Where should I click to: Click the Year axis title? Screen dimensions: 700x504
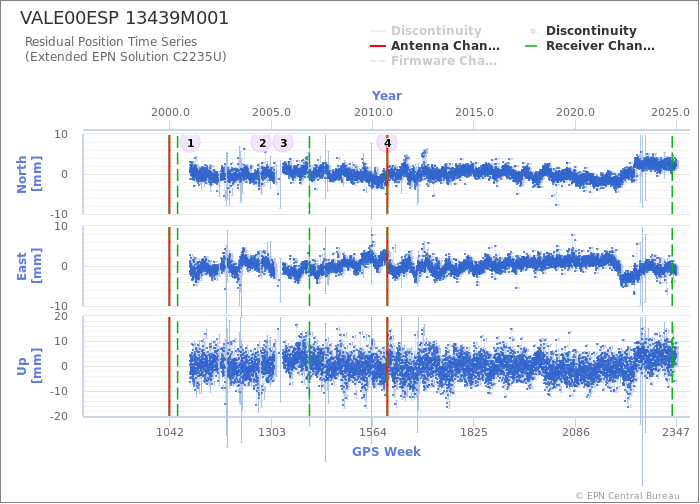pyautogui.click(x=387, y=96)
